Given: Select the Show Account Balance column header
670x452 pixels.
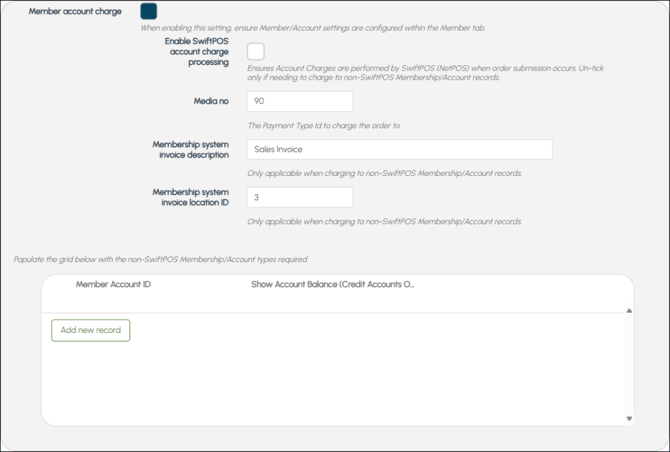Looking at the screenshot, I should 332,285.
